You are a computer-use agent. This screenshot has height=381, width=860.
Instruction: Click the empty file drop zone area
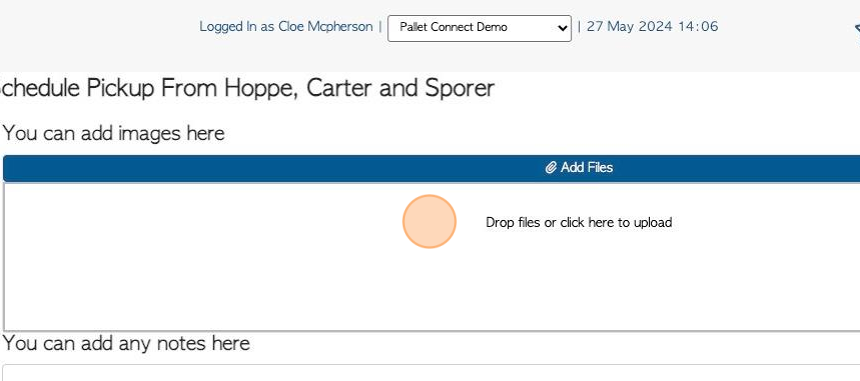(x=432, y=257)
